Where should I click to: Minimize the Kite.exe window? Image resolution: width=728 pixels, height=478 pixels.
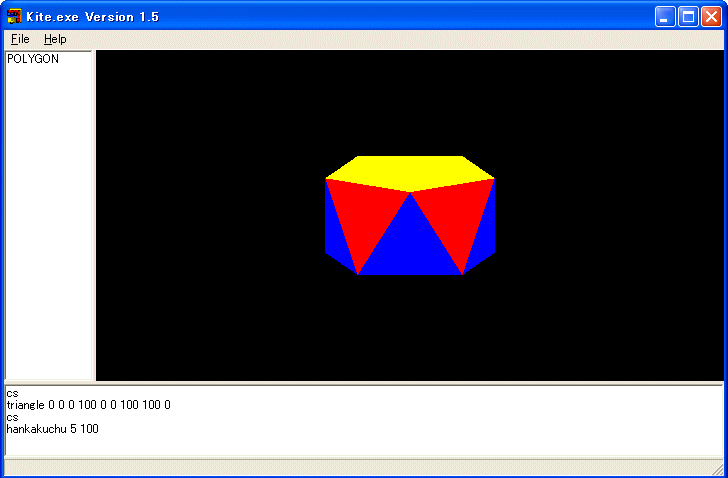click(665, 17)
